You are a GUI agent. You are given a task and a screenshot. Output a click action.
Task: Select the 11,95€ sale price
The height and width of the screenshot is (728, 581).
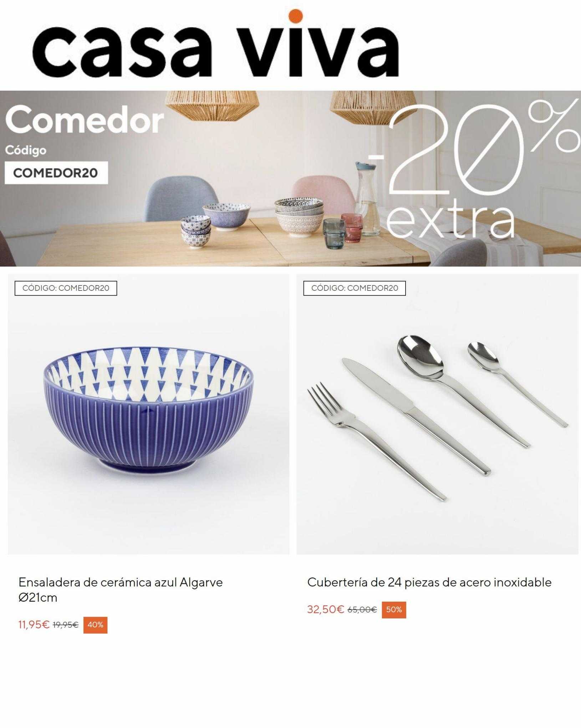(x=34, y=625)
